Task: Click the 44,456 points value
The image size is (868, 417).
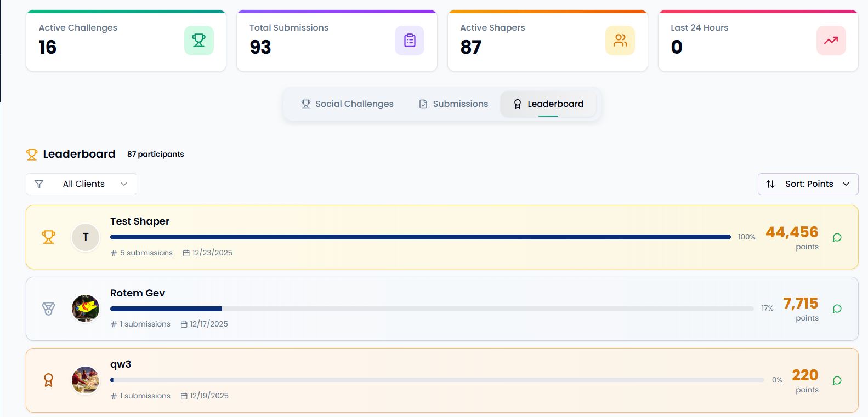Action: [x=792, y=232]
